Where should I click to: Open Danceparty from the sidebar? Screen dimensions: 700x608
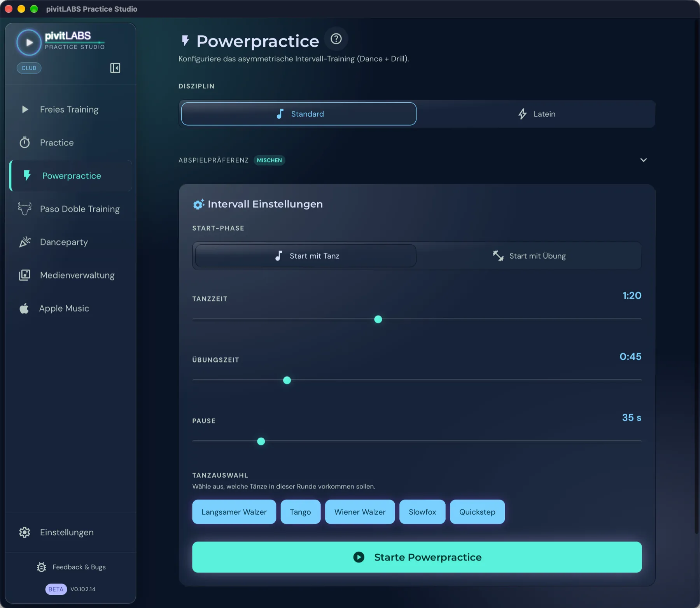tap(70, 242)
